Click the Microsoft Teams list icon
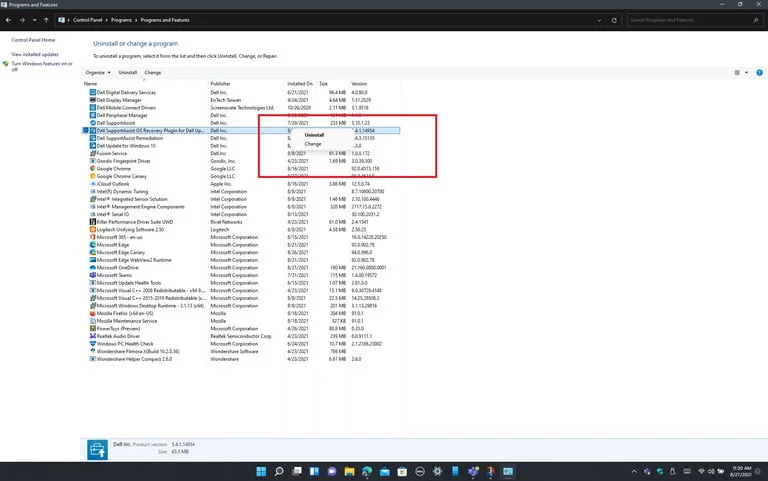This screenshot has height=481, width=768. click(93, 275)
